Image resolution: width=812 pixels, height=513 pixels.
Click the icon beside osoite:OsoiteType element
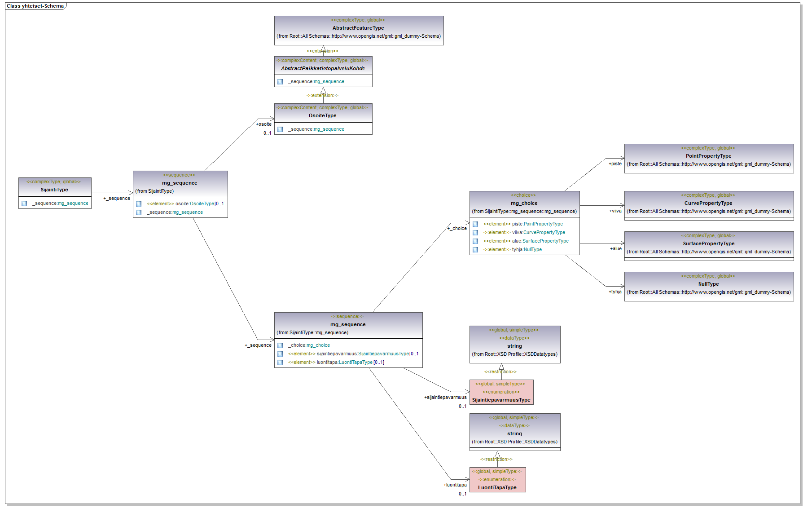139,204
